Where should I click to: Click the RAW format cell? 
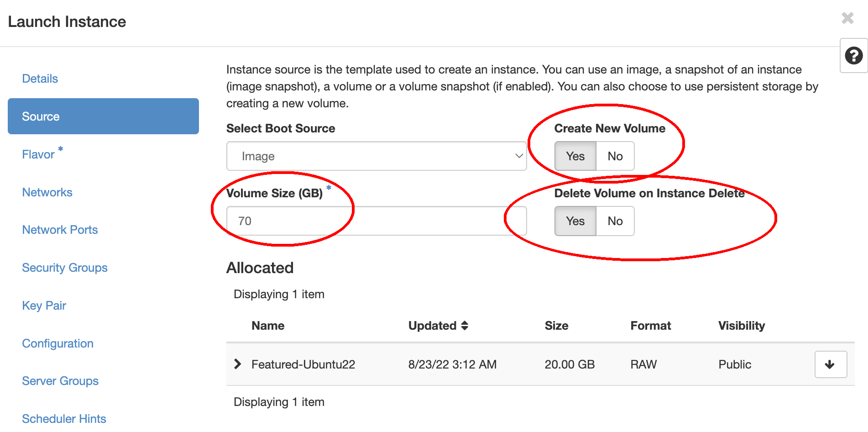click(643, 364)
